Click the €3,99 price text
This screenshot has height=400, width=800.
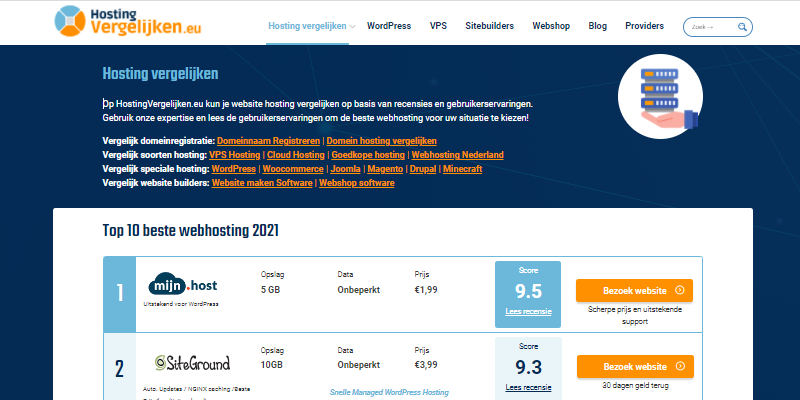[x=426, y=365]
